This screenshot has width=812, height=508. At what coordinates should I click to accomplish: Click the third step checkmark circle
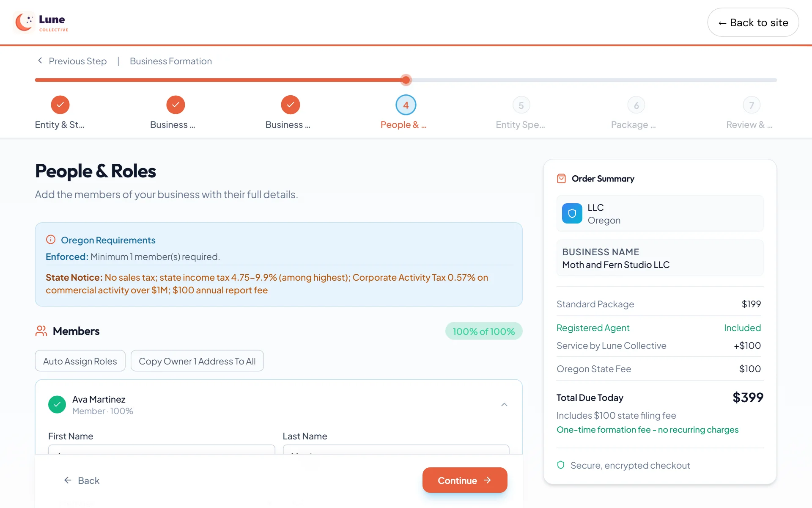coord(291,105)
